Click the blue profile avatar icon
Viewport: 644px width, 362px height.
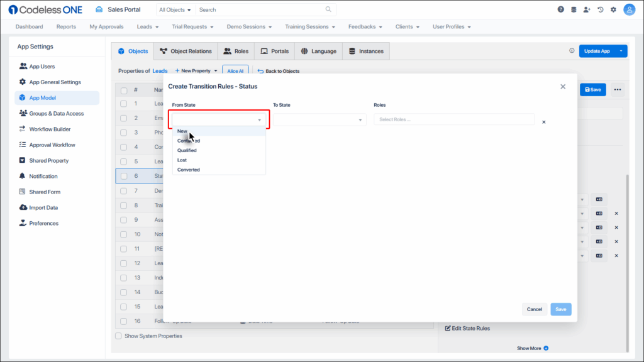pos(629,9)
